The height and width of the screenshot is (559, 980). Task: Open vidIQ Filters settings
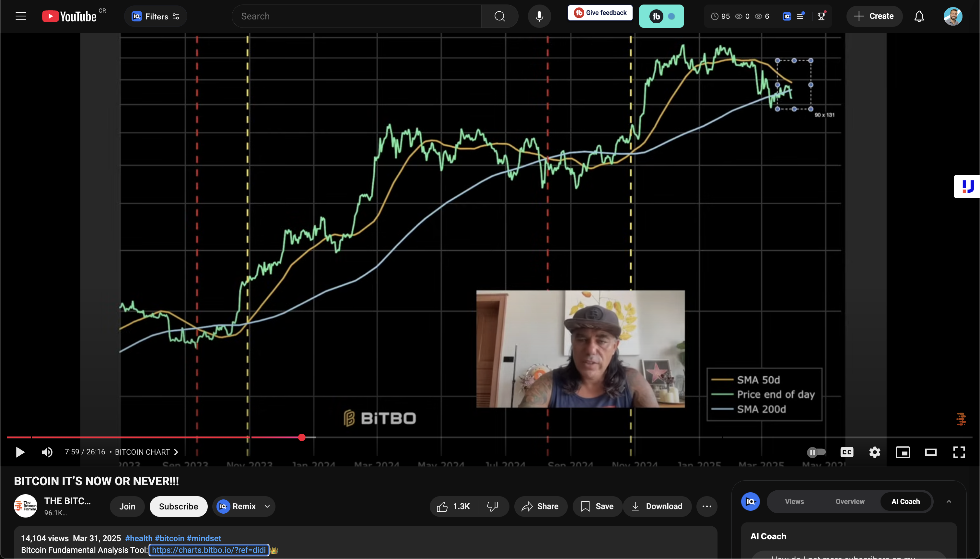tap(156, 16)
